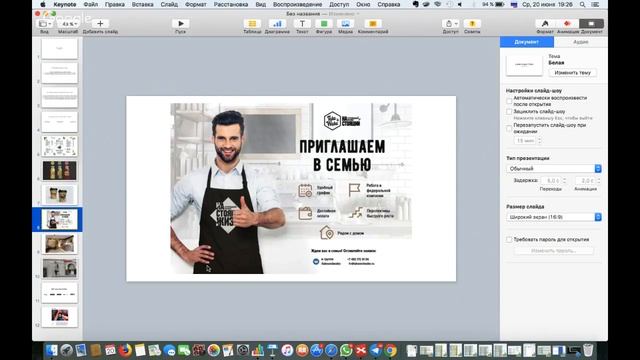The image size is (640, 360).
Task: Click the Spotlight search icon in menu bar
Action: pyautogui.click(x=582, y=4)
